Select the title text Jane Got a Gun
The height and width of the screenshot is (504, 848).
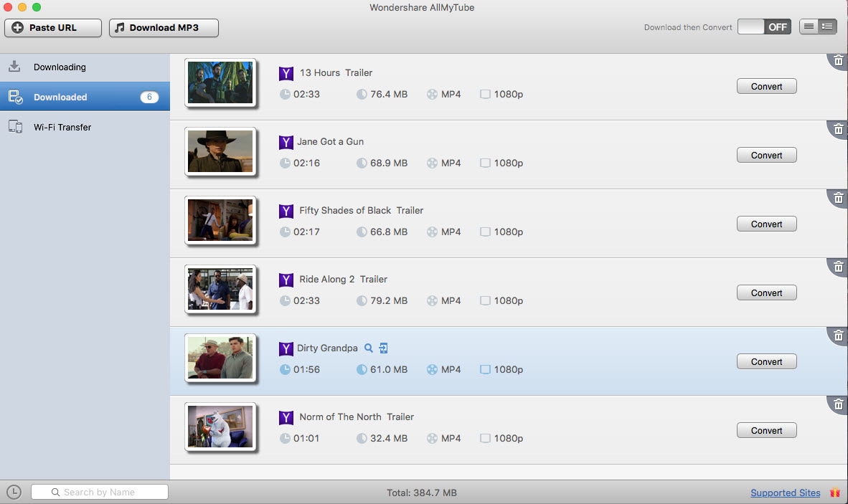point(331,141)
